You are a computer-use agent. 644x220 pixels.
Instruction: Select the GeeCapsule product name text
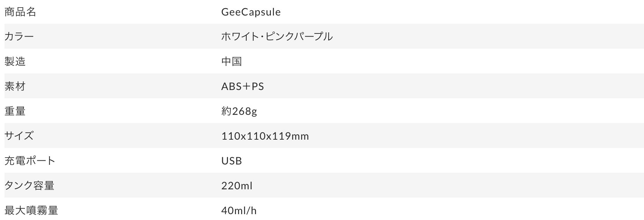(x=251, y=12)
